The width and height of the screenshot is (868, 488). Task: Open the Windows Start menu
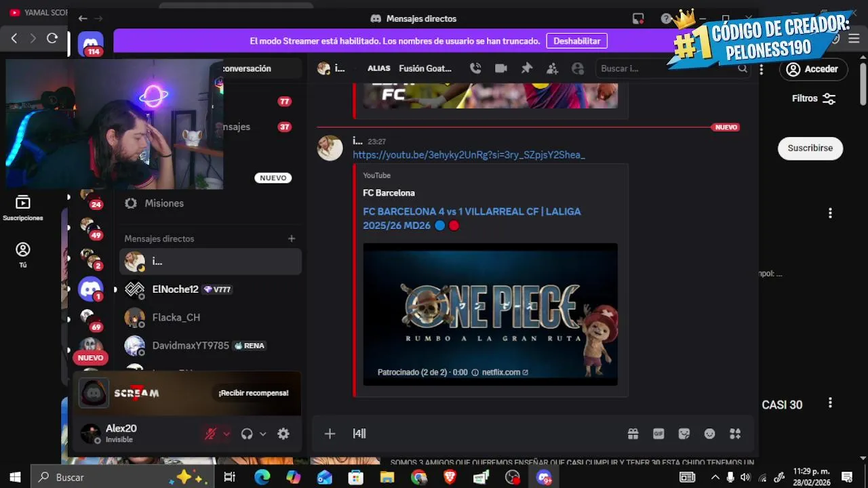[x=14, y=477]
